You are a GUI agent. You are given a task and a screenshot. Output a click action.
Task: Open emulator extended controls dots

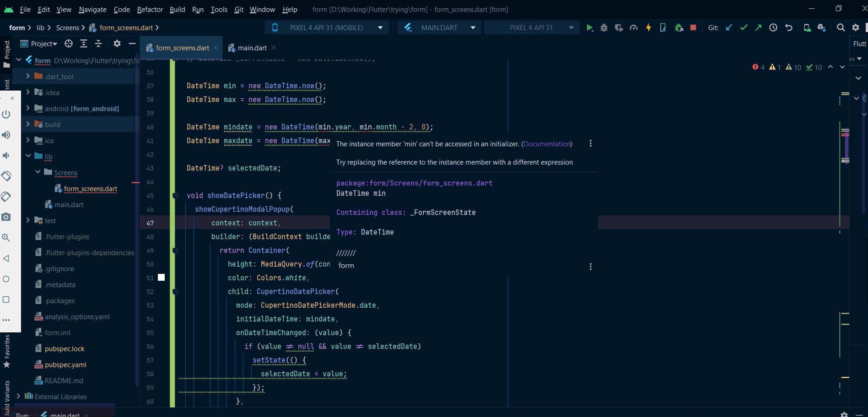pos(6,320)
